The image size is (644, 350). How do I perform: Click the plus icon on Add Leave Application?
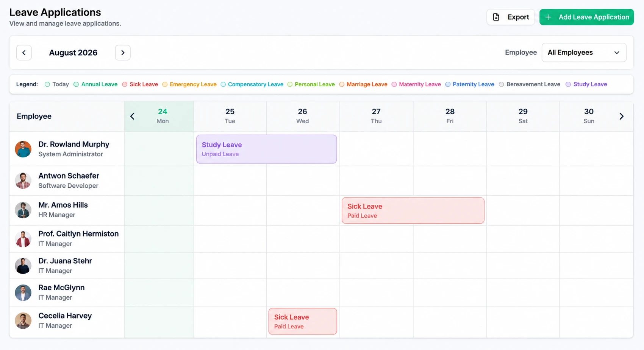pos(548,17)
